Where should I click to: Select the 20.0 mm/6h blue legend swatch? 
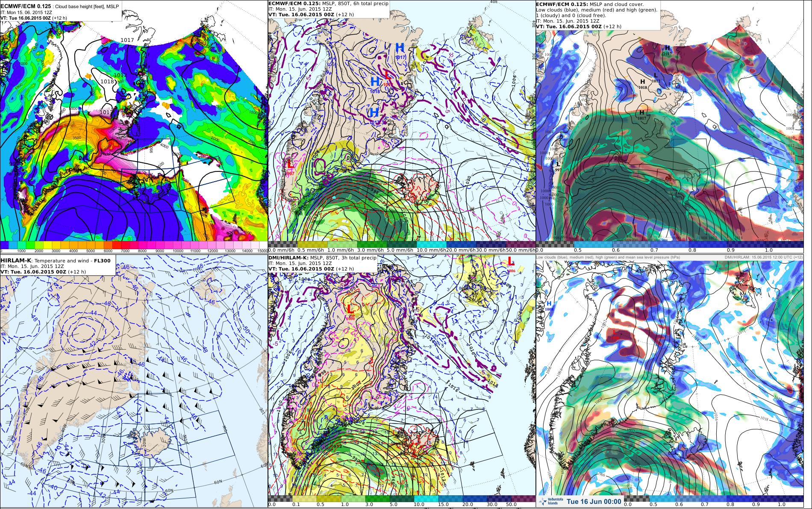click(x=461, y=244)
